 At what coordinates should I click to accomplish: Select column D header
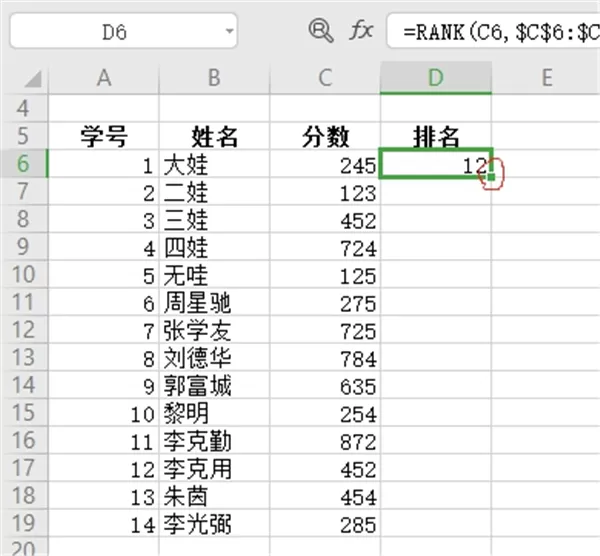pos(436,78)
